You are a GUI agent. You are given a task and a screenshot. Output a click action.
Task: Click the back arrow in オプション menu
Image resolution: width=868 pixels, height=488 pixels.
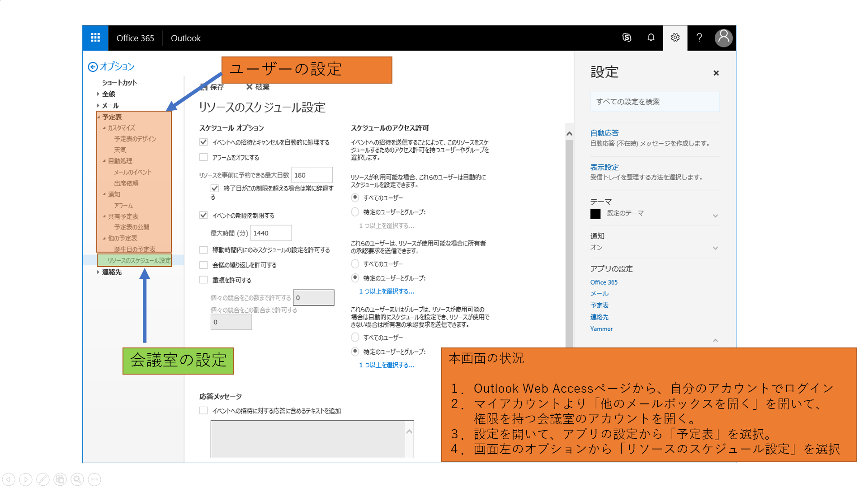coord(93,67)
